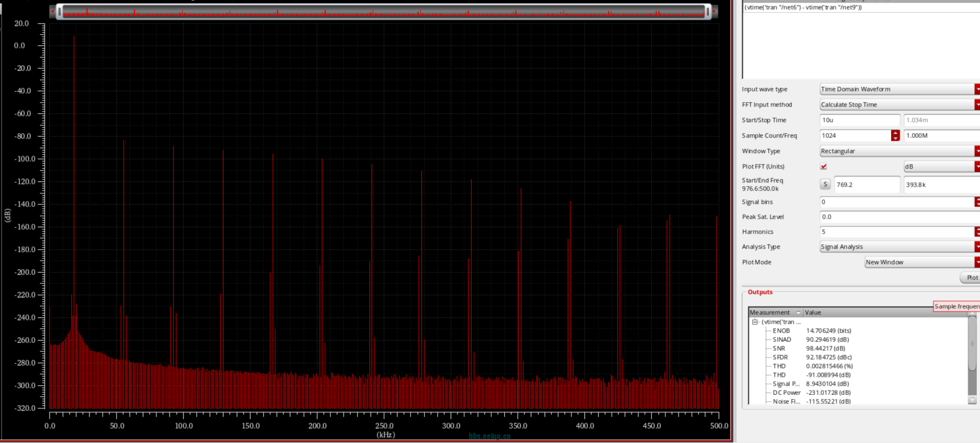This screenshot has height=443, width=980.
Task: Click the Noise Floor value -115.55221 (dB)
Action: (x=828, y=401)
